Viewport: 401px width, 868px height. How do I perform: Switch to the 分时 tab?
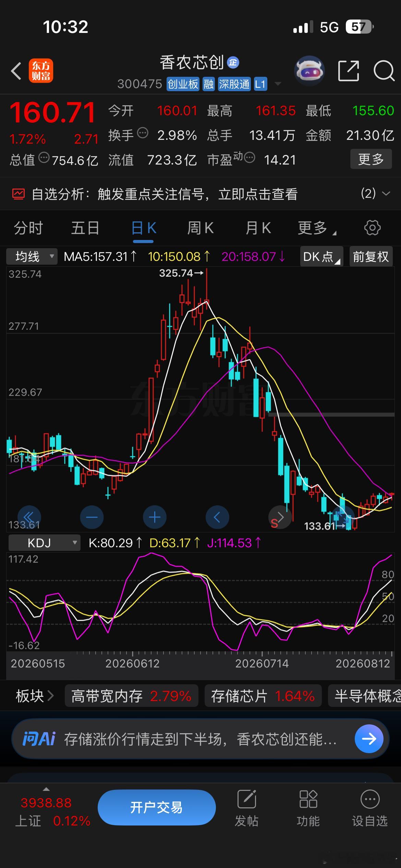(x=28, y=228)
